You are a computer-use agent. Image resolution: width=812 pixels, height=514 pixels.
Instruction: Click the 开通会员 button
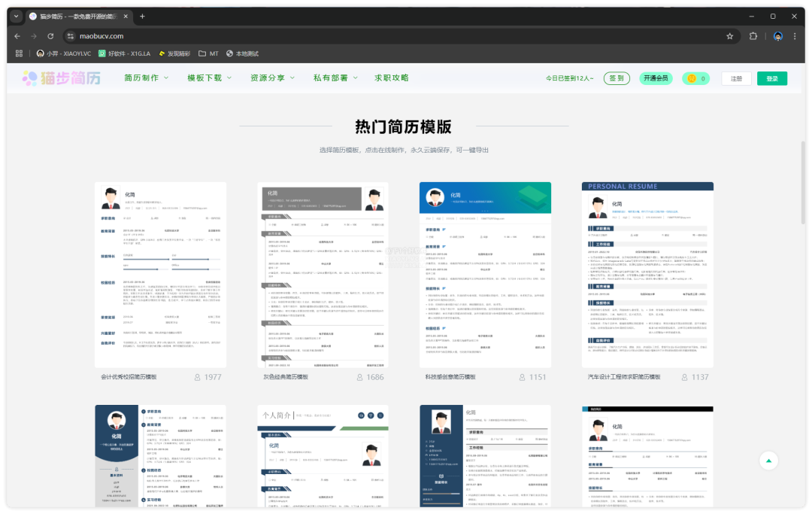(x=656, y=78)
